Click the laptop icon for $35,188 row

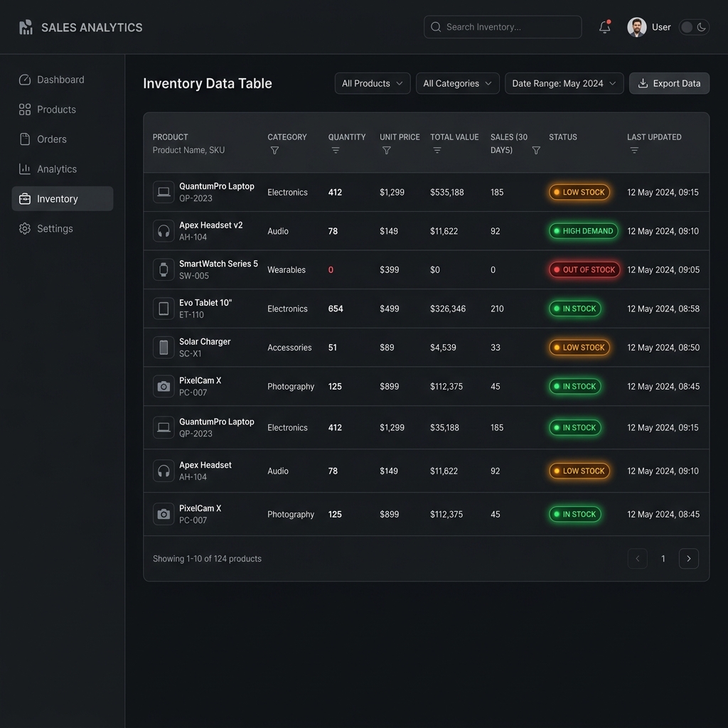[164, 427]
